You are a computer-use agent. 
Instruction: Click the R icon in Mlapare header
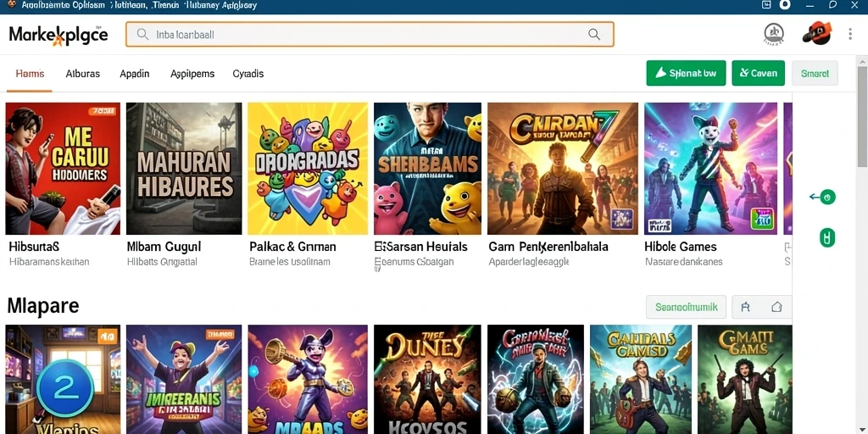click(745, 307)
